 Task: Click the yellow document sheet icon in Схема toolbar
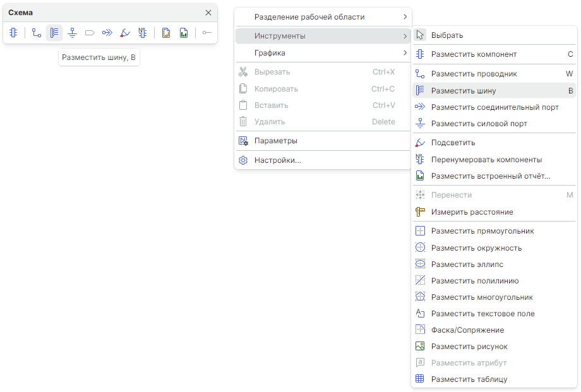click(166, 33)
